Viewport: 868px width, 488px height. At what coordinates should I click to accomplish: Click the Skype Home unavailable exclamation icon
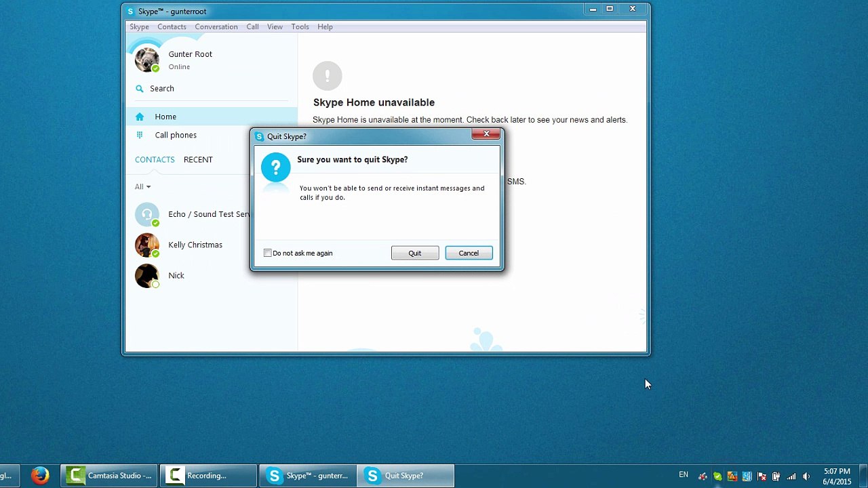(328, 75)
